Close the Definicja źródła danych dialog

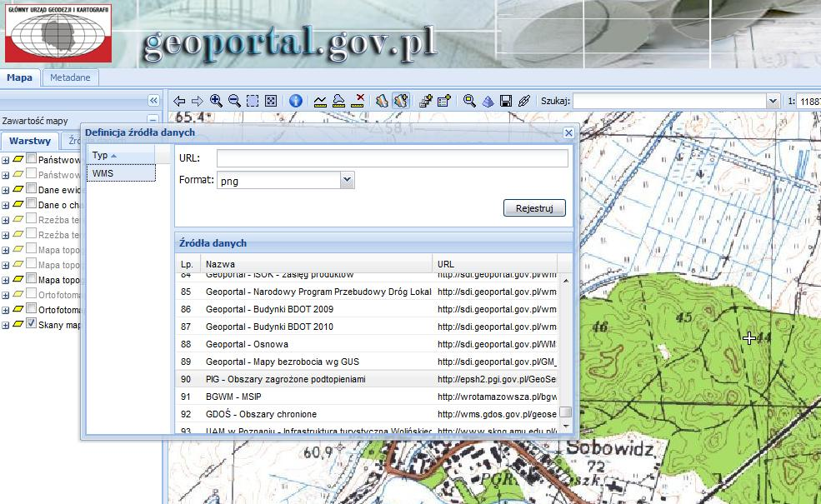click(x=568, y=133)
